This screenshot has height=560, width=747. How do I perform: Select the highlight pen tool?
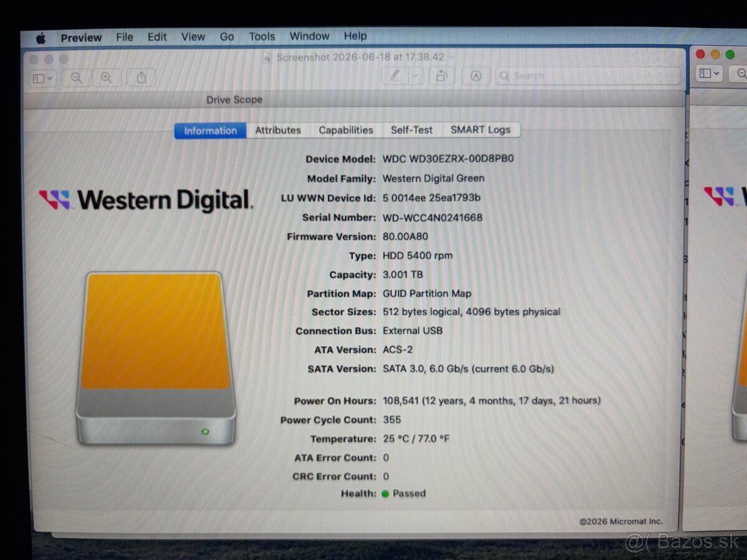395,76
